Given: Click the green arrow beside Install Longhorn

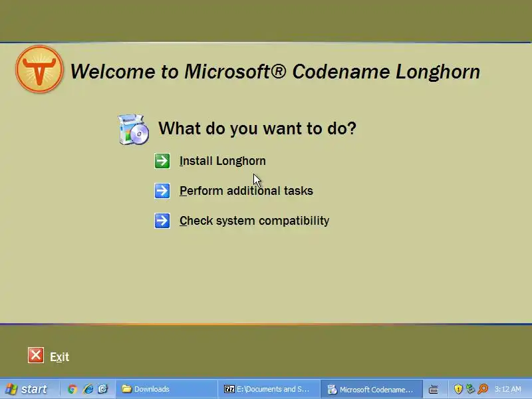Looking at the screenshot, I should (x=162, y=161).
